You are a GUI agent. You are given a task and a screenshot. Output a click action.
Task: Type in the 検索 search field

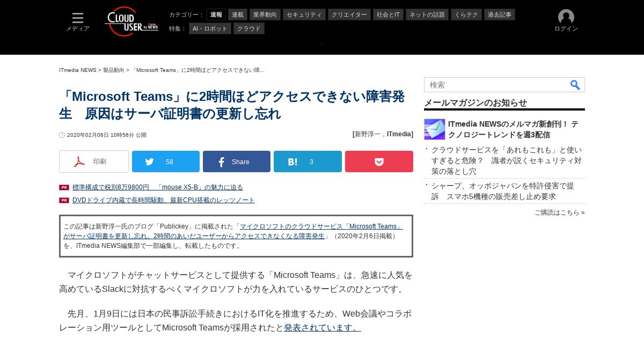point(496,85)
